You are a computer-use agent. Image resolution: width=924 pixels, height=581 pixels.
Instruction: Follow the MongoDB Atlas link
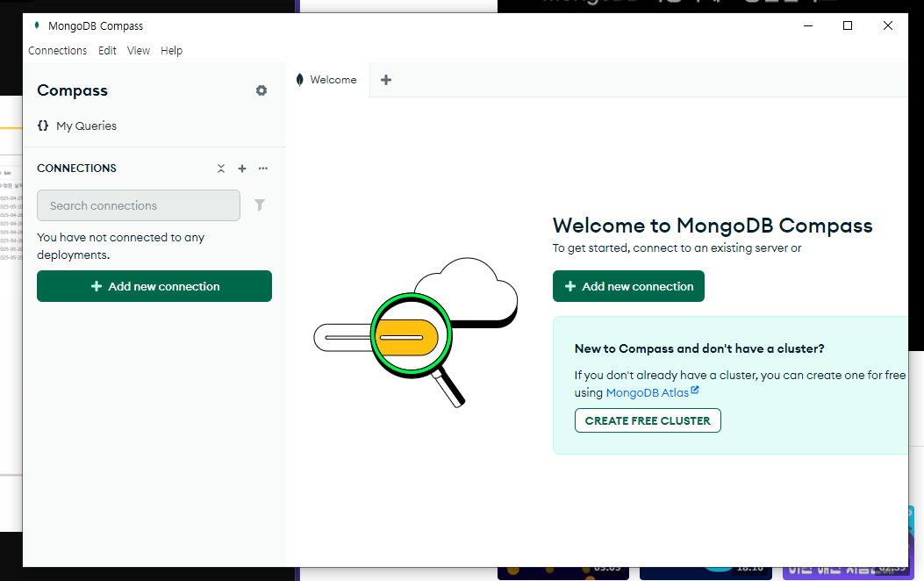pos(647,392)
